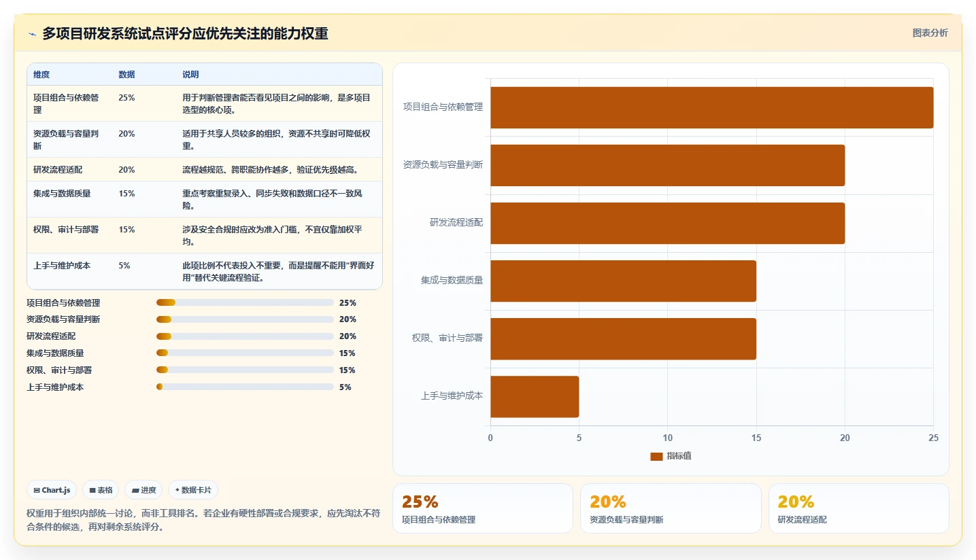Click the chart bar for 资源负载与容量判断
Screen dimensions: 976x560
click(668, 165)
